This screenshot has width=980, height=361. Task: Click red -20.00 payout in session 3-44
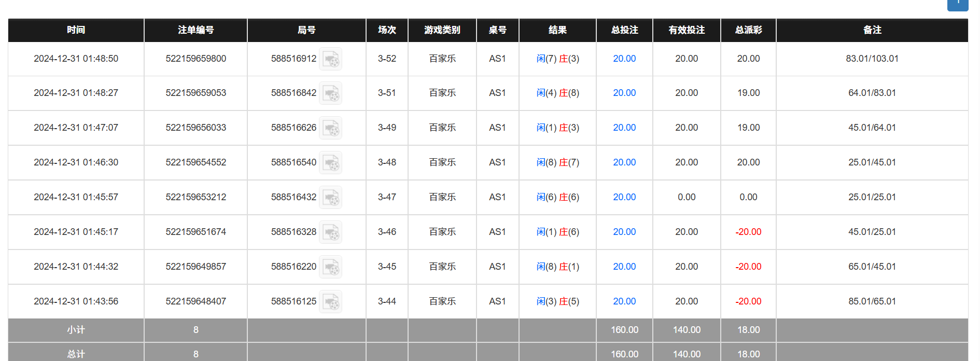[x=748, y=301]
